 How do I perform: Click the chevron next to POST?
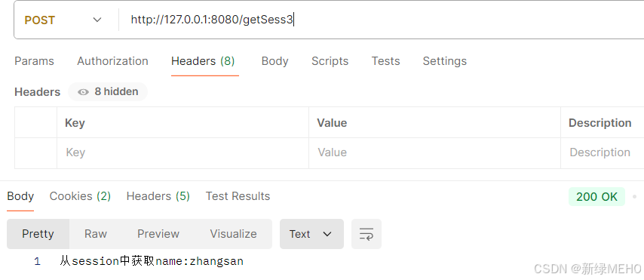pyautogui.click(x=97, y=20)
